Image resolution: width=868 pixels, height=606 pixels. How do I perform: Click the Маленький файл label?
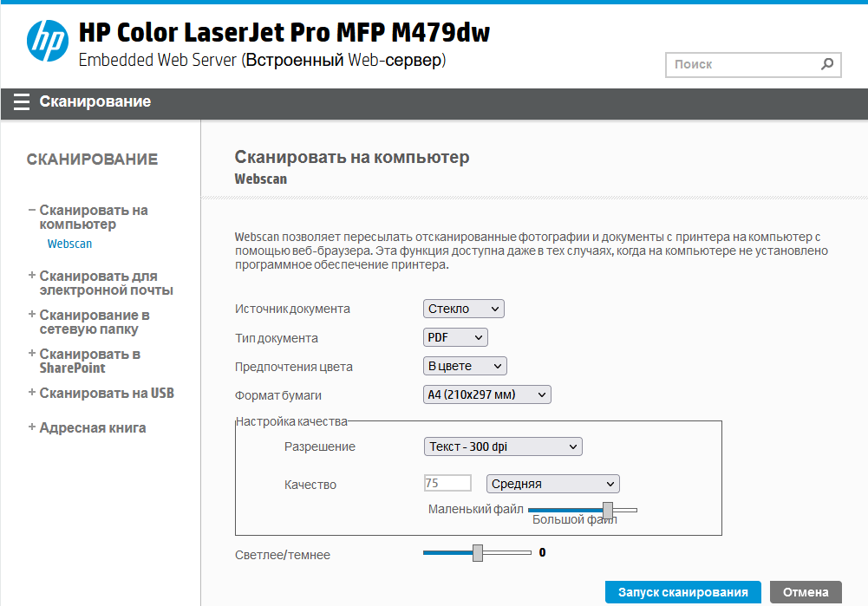click(x=475, y=509)
